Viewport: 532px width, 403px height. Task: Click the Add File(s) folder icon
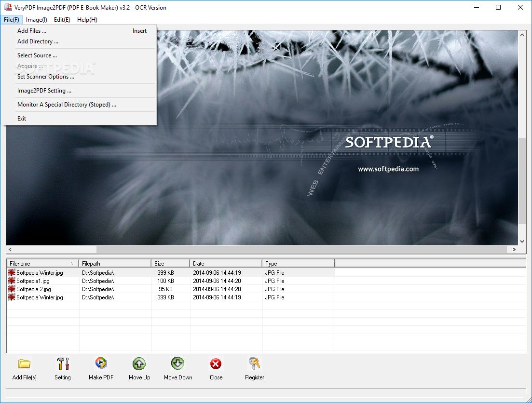coord(25,364)
